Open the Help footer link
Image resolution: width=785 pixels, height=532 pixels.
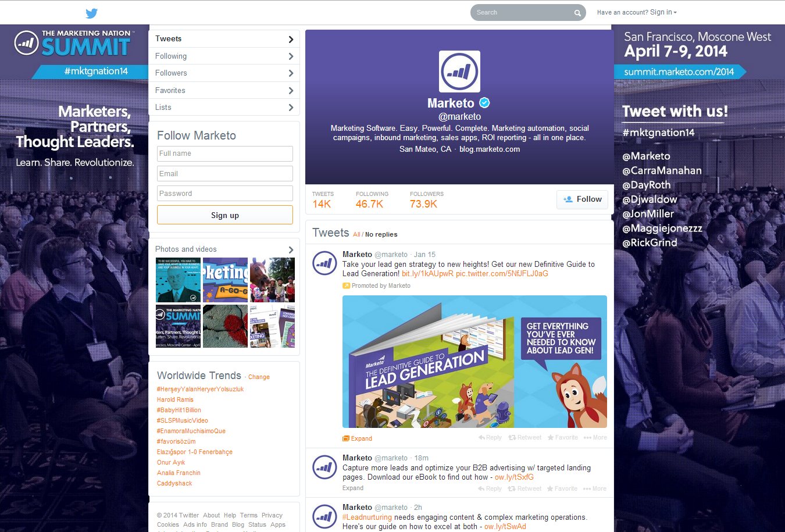tap(230, 516)
